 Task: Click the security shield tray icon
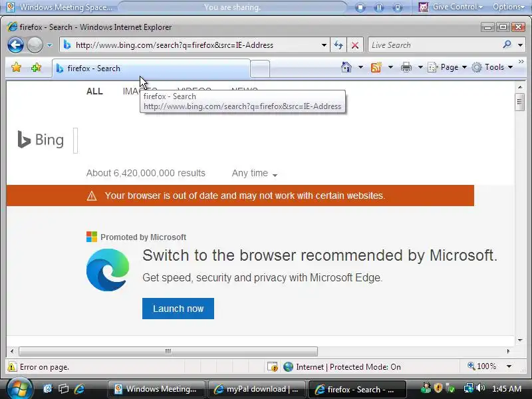point(438,388)
